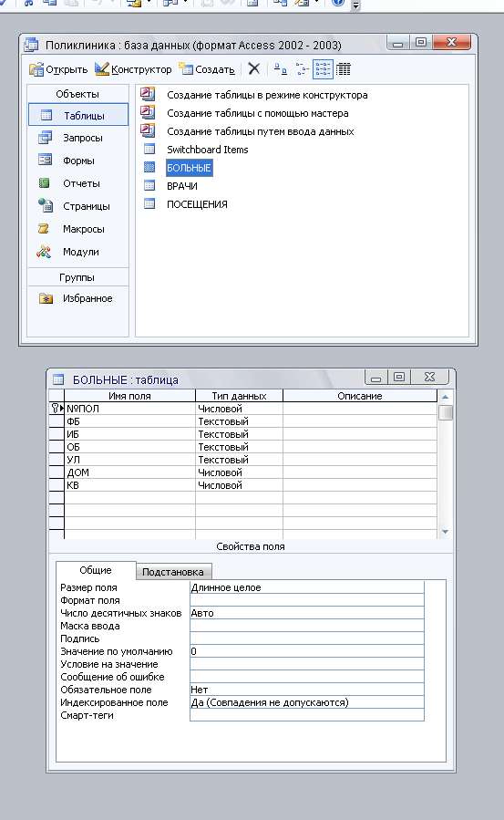Viewport: 504px width, 820px height.
Task: Click Числовой data type for КВ
Action: click(239, 485)
